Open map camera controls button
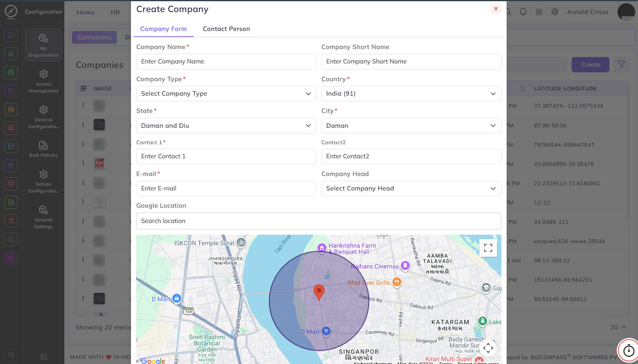This screenshot has width=638, height=364. coord(488,348)
